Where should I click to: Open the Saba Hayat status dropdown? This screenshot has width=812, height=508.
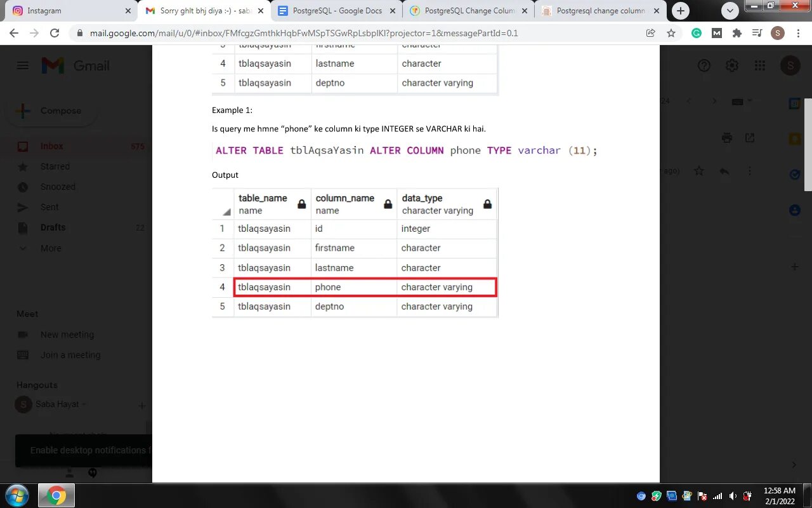tap(84, 404)
